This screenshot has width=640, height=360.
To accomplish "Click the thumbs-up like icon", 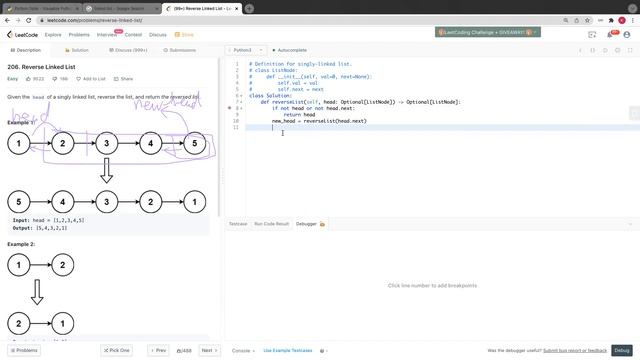I will click(28, 79).
